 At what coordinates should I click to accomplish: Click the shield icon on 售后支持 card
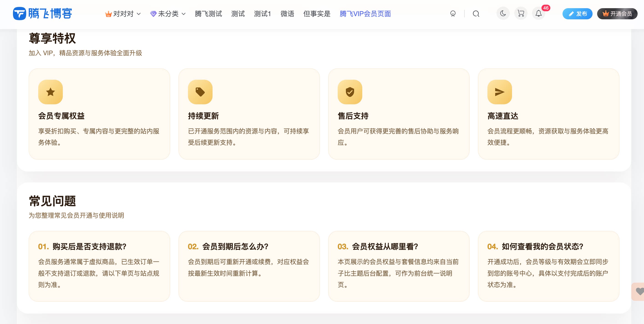point(350,92)
